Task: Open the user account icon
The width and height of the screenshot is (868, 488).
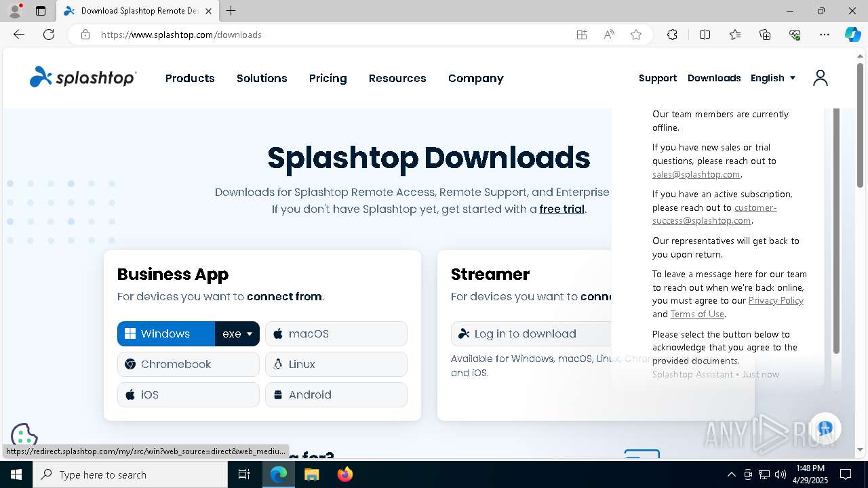Action: click(x=821, y=78)
